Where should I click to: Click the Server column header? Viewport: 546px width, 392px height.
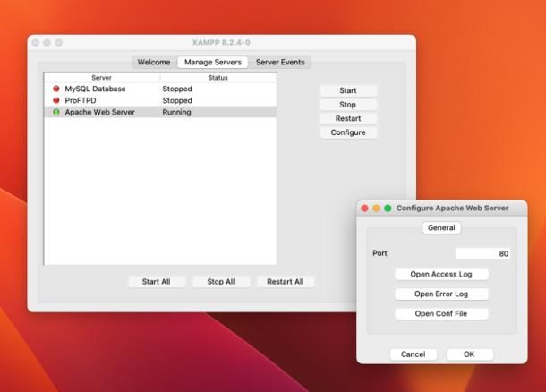(102, 78)
